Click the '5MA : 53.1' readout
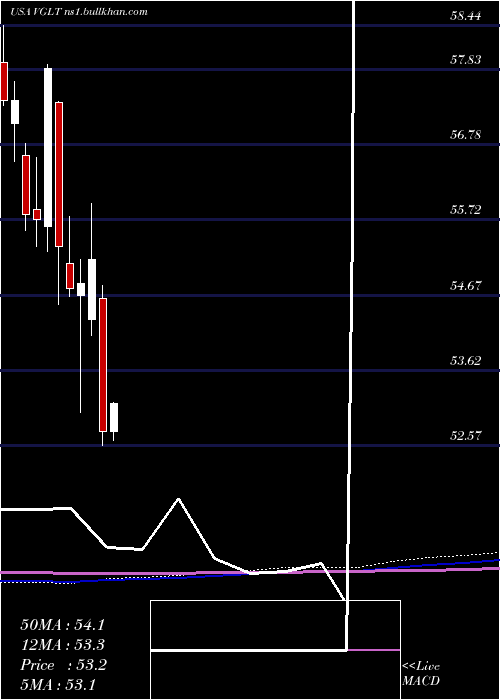Image resolution: width=500 pixels, height=700 pixels. tap(58, 684)
